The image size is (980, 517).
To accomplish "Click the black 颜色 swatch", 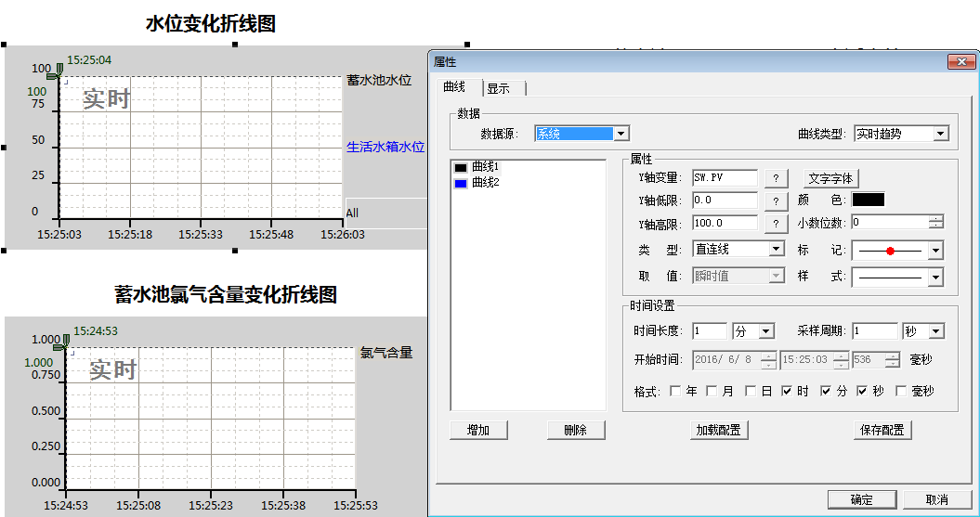I will point(868,200).
